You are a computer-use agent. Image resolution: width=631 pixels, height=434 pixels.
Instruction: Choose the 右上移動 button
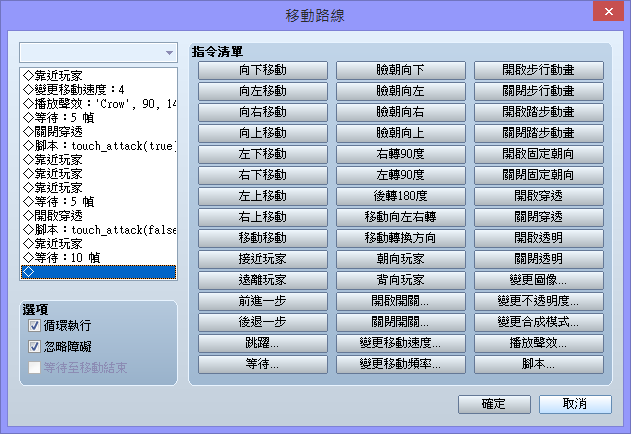coord(262,217)
